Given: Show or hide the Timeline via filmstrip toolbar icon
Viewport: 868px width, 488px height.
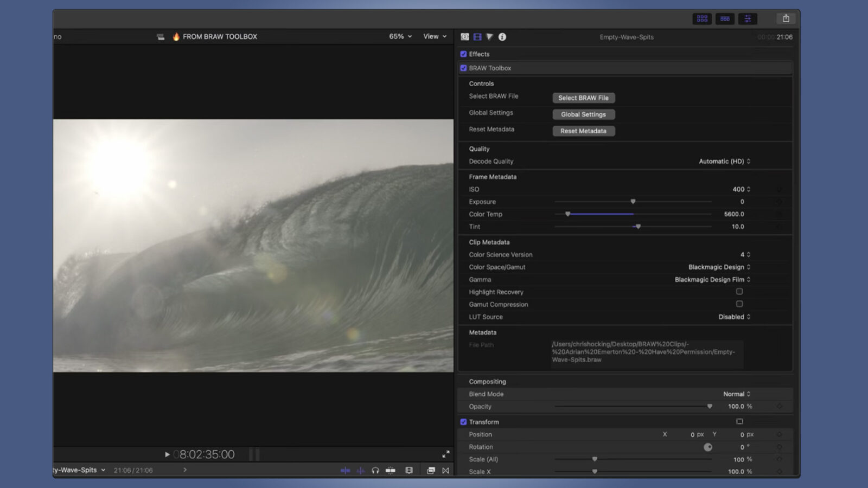Looking at the screenshot, I should pos(725,18).
